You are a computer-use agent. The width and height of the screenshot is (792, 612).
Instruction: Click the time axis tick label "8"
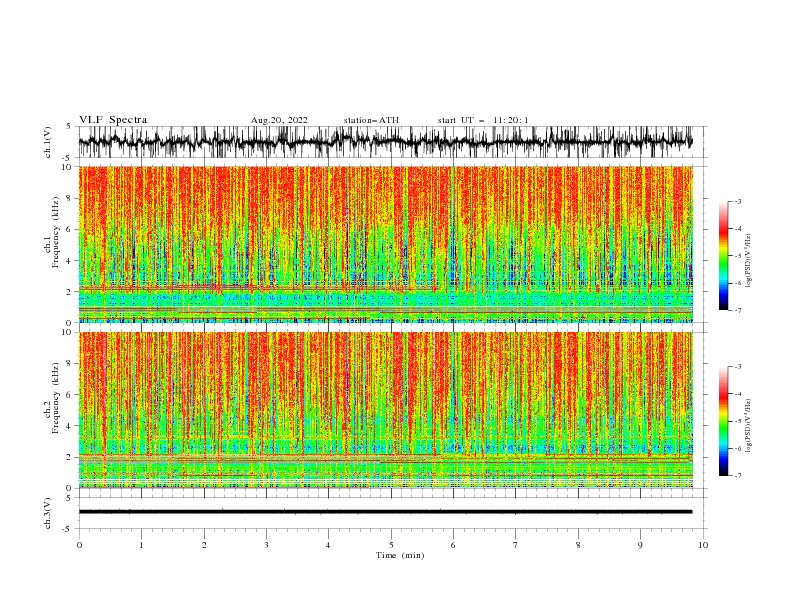pyautogui.click(x=578, y=545)
